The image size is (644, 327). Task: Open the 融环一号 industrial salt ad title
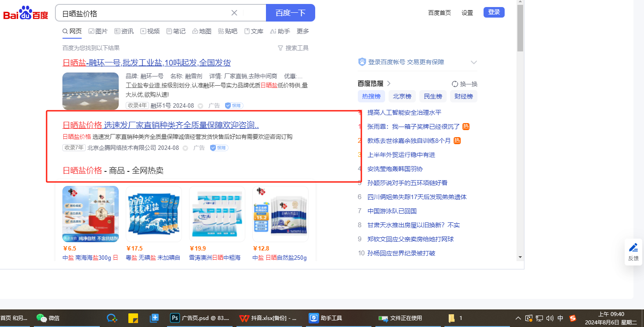click(147, 62)
